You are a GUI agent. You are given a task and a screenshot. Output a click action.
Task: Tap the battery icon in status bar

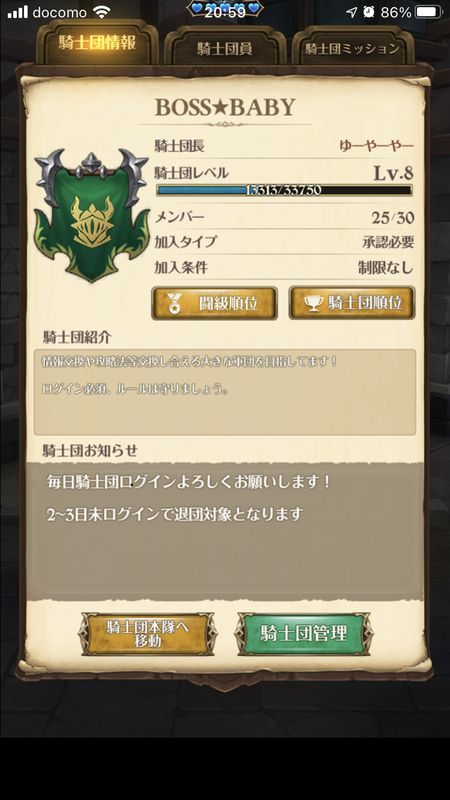click(429, 12)
